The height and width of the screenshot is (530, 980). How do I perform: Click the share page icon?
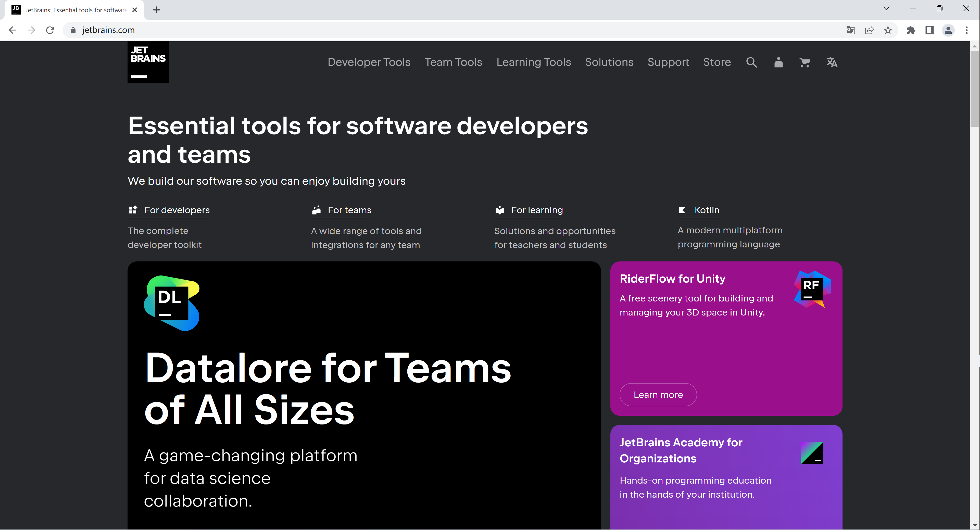[x=869, y=30]
